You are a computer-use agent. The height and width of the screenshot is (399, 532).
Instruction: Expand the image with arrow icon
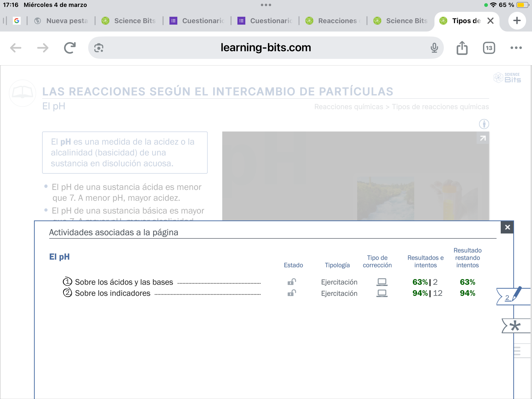483,138
